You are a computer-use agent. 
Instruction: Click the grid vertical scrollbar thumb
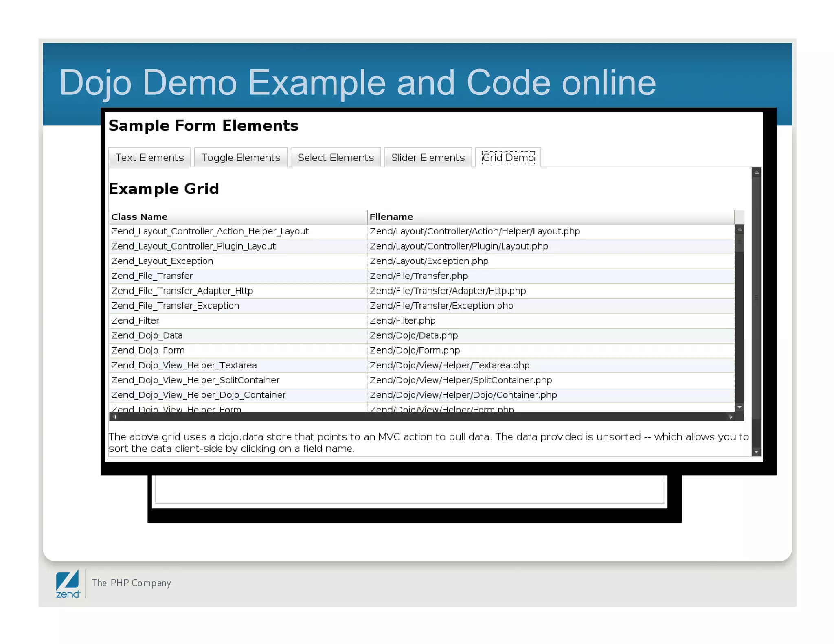point(740,243)
